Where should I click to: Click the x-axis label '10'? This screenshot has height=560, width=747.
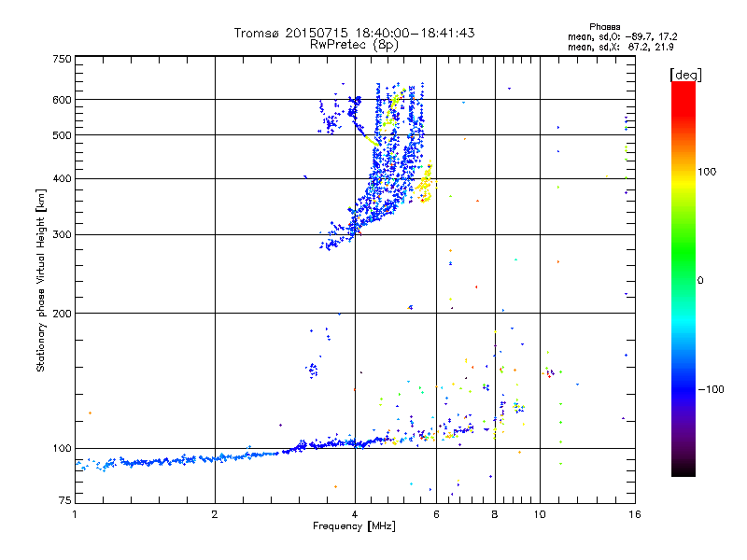(540, 514)
